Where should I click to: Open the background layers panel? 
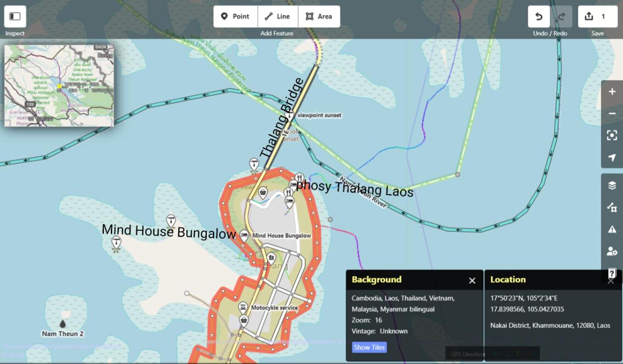[612, 185]
